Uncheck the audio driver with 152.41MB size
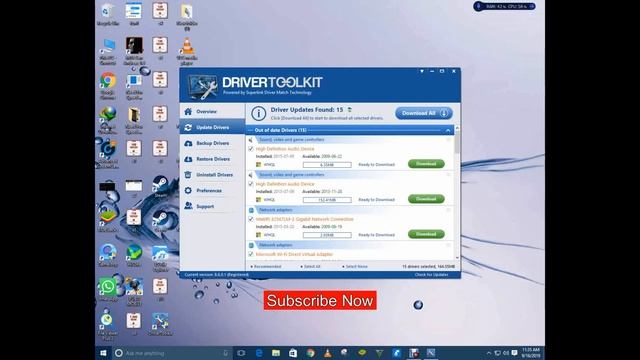Image resolution: width=640 pixels, height=360 pixels. 251,184
